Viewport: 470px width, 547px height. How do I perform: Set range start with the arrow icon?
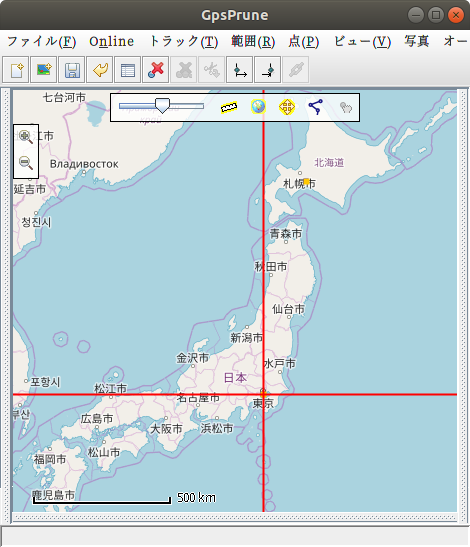239,70
